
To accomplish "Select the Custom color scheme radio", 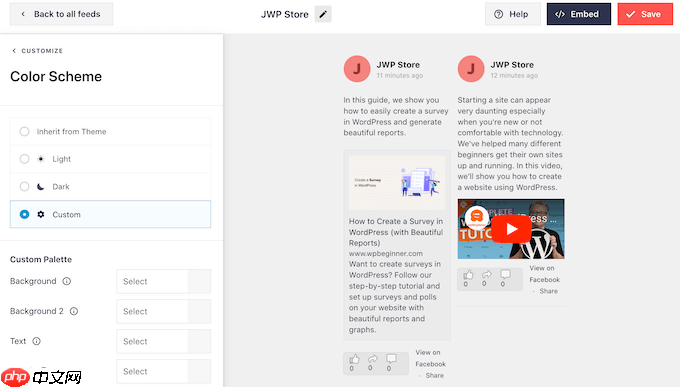I will coord(24,214).
